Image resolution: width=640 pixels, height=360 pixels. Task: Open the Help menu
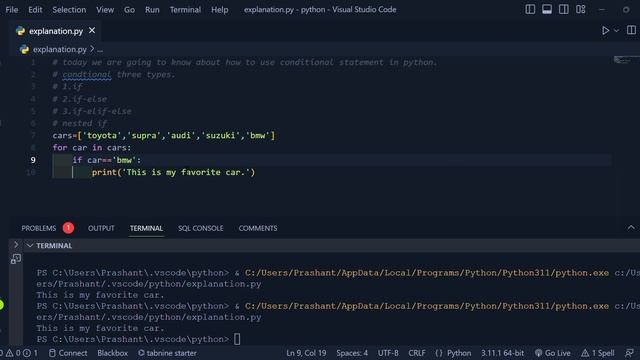[220, 9]
